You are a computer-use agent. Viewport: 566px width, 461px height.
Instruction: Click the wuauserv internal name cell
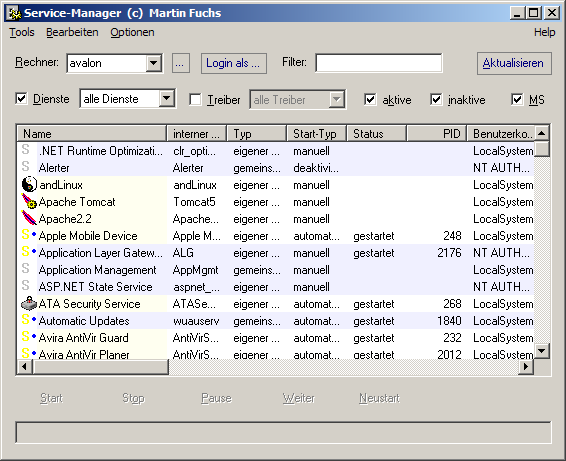pyautogui.click(x=196, y=321)
